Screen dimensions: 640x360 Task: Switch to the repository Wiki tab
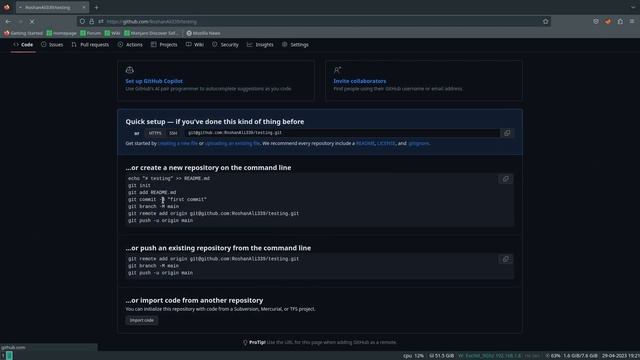195,44
